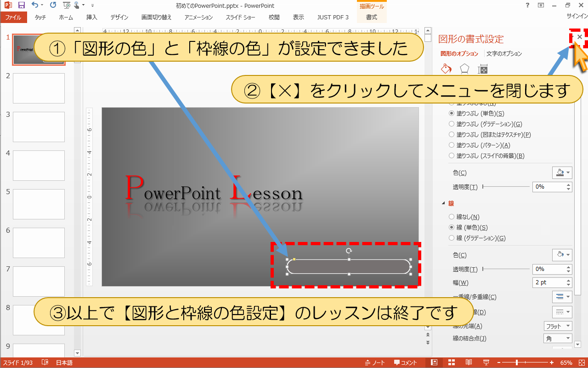Image resolution: width=588 pixels, height=368 pixels.
Task: Open Ribbon Display Options icon
Action: [x=541, y=6]
